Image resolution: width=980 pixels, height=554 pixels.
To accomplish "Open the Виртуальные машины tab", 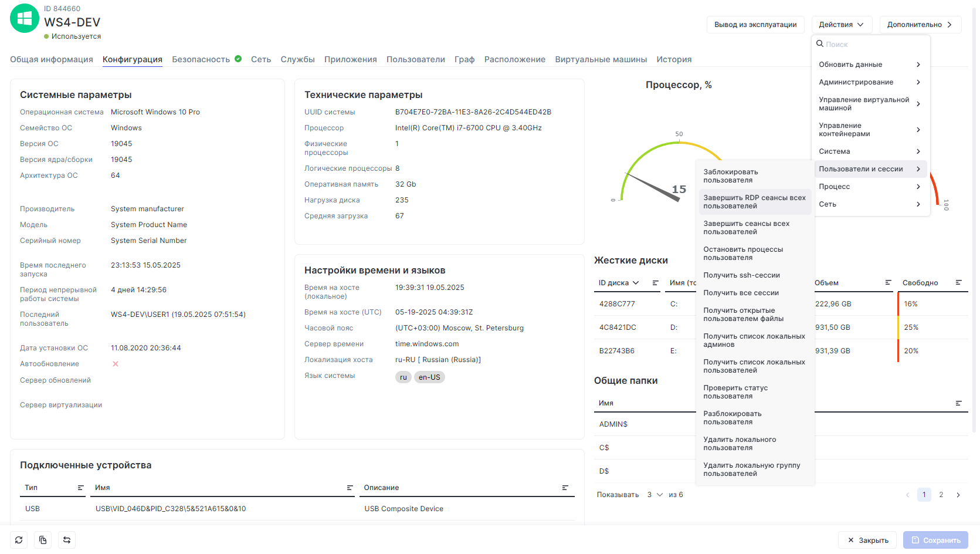I will 601,59.
